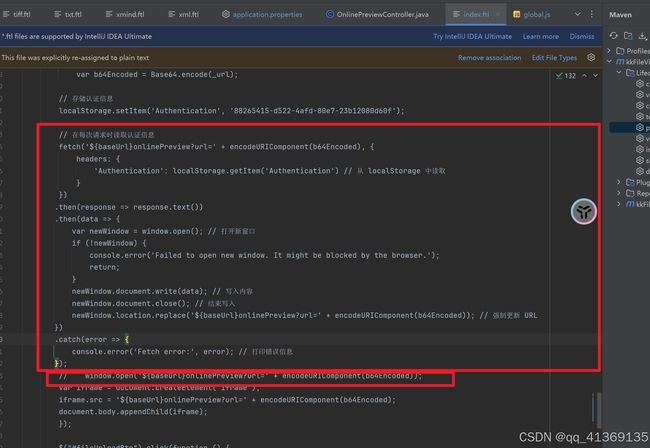Expand the Profiles node in Maven
The image size is (650, 448).
pos(609,51)
